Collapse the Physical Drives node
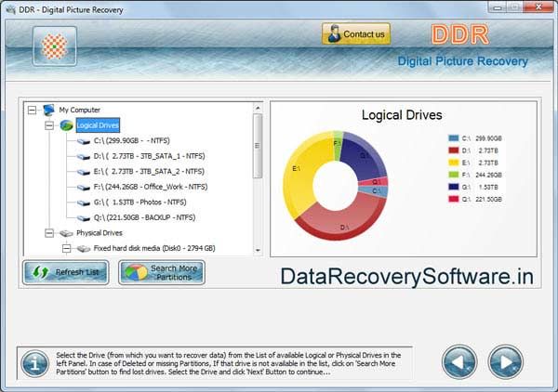 click(x=49, y=233)
